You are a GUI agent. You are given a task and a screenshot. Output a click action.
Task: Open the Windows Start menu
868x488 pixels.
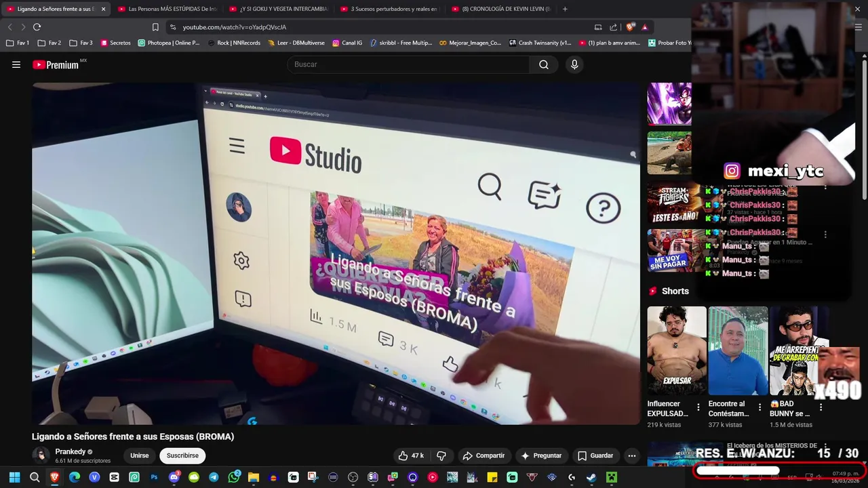(x=14, y=477)
